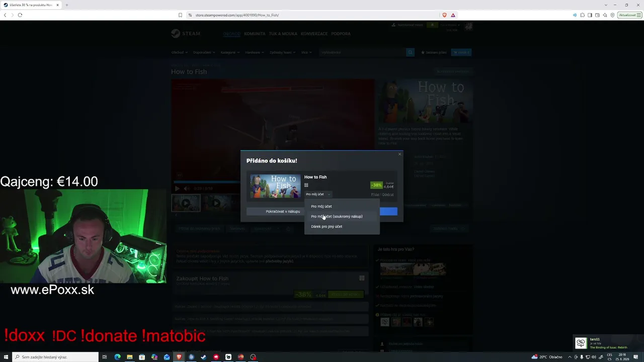Open Task View on the taskbar
Screen dimensions: 644x362
[105, 357]
